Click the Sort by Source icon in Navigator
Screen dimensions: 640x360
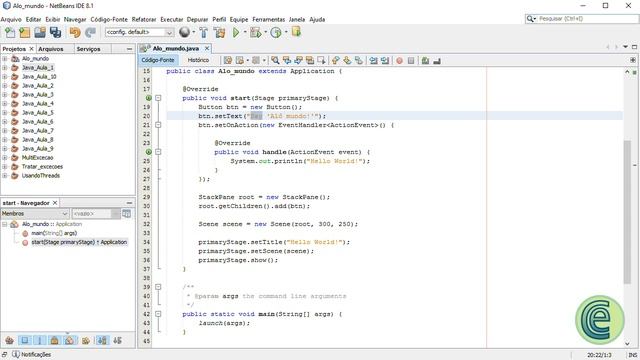[x=118, y=340]
